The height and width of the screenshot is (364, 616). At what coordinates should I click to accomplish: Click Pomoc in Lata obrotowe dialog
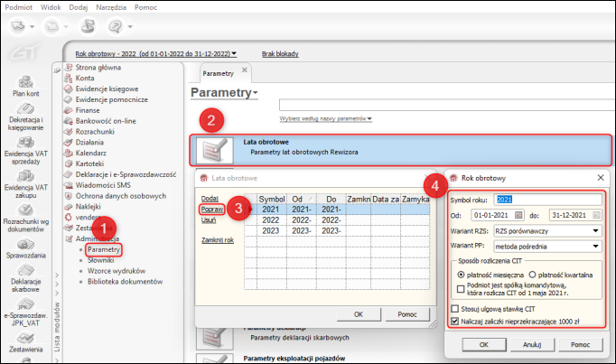pos(407,314)
